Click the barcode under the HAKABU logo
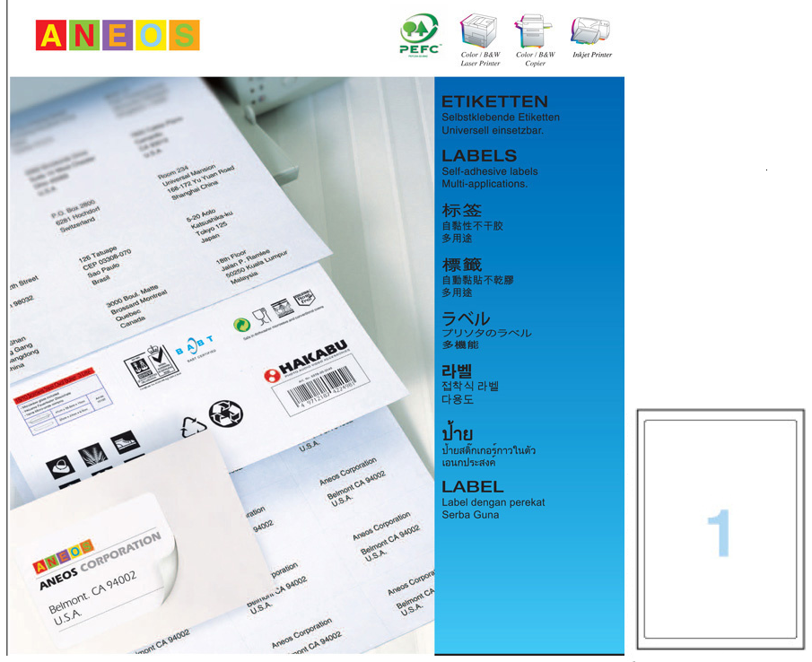Viewport: 812px width, 662px height. 321,388
